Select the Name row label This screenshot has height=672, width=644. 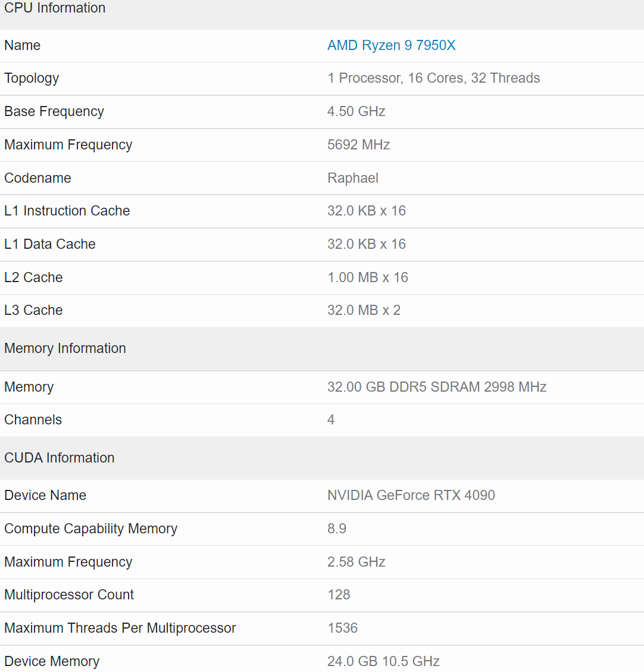click(x=22, y=45)
